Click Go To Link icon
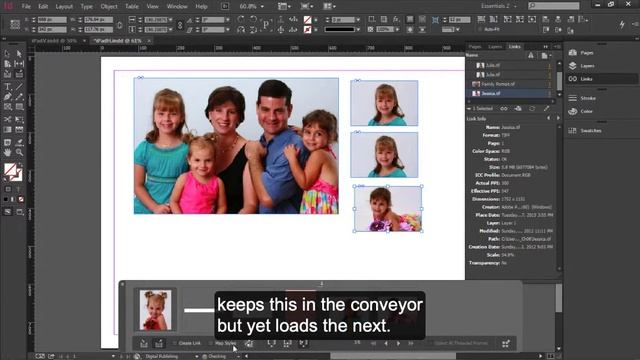Screen dimensions: 640x360 (x=518, y=109)
